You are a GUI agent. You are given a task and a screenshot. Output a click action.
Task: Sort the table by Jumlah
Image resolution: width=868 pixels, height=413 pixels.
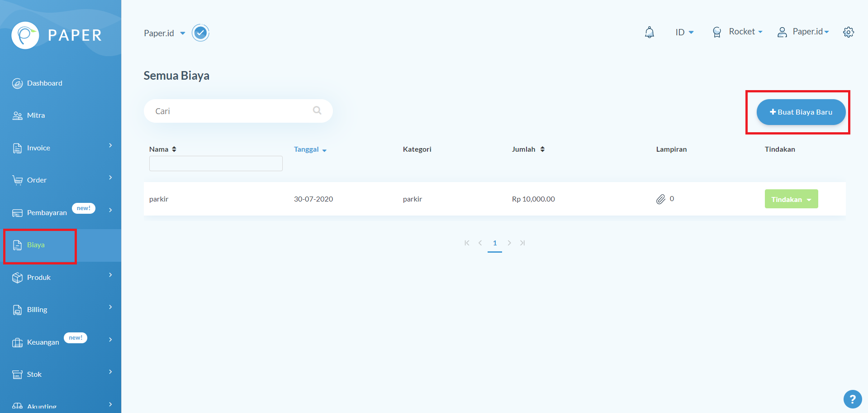528,149
